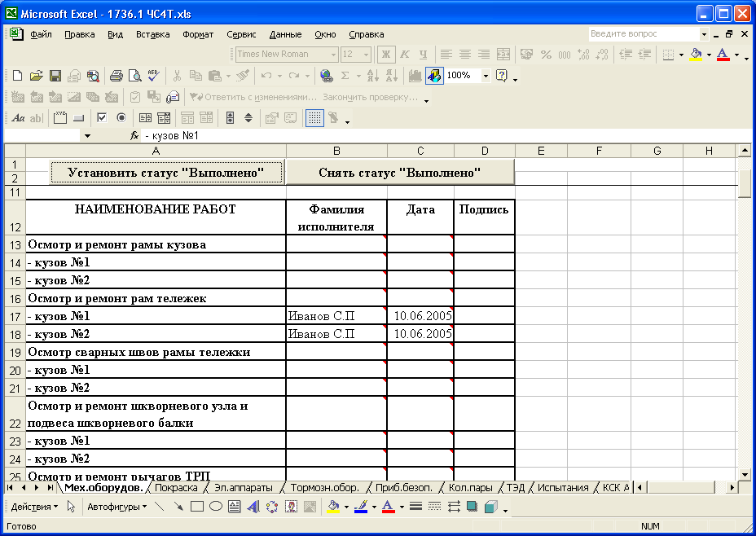Open the font size 12 dropdown
The height and width of the screenshot is (536, 756).
pos(367,55)
